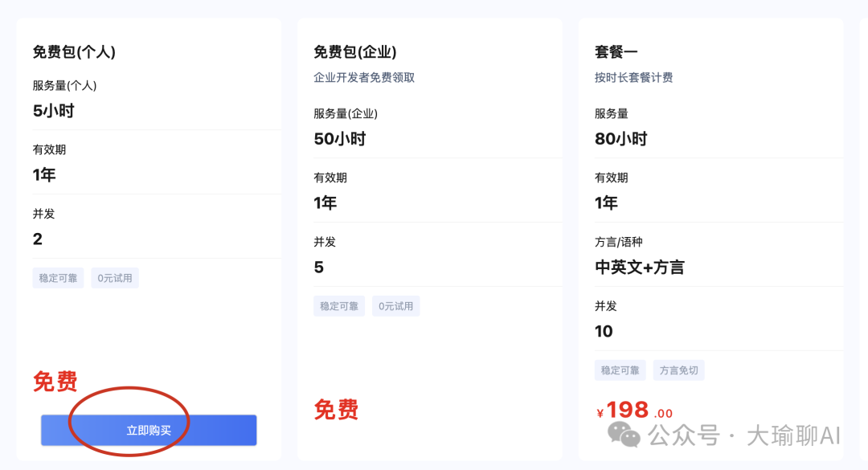Click the red 免费 text on the enterprise plan
This screenshot has height=470, width=868.
click(x=338, y=411)
